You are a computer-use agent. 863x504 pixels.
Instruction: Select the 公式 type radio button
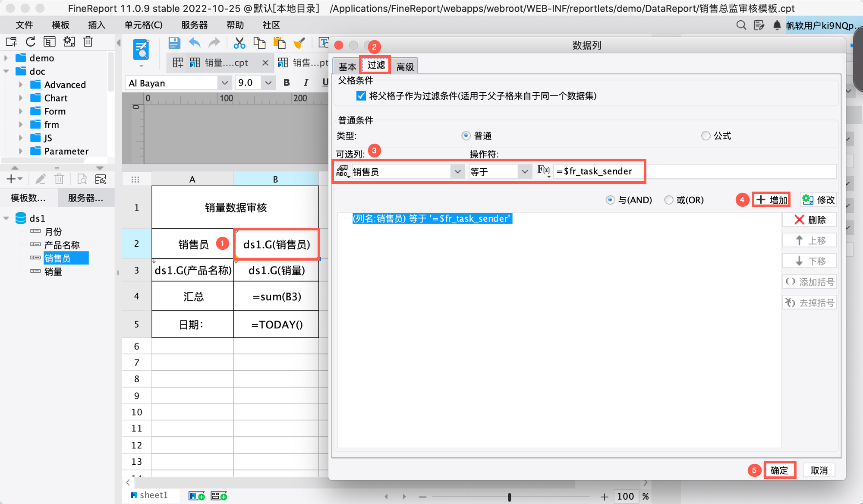coord(706,136)
